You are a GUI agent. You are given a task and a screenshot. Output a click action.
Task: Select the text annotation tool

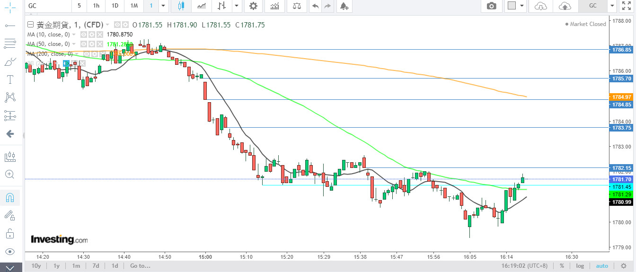coord(9,79)
